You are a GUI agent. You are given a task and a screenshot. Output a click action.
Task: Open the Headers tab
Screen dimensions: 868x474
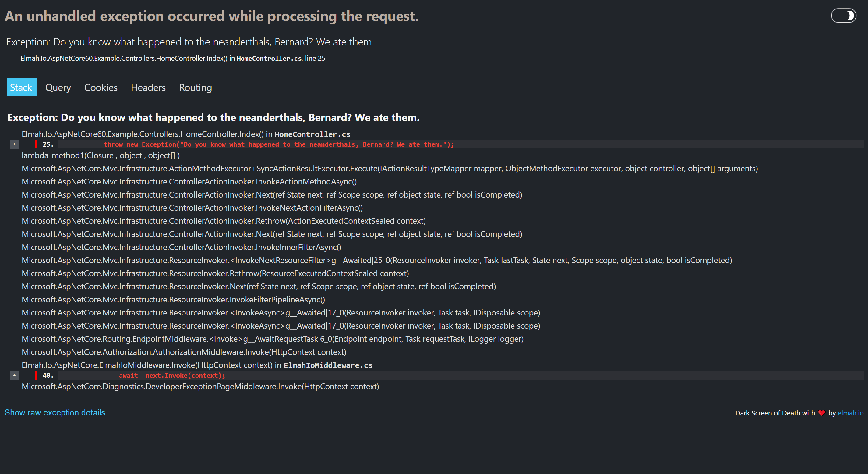(x=147, y=87)
